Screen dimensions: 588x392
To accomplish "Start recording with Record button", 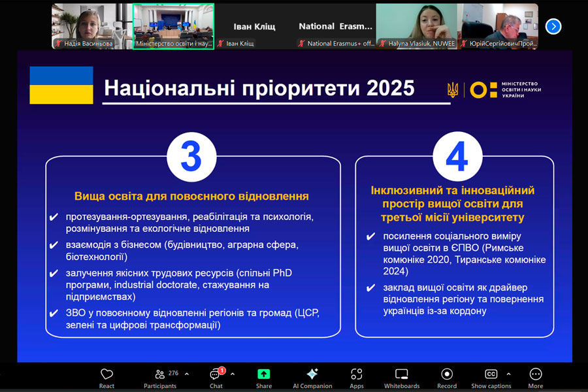I will [x=447, y=378].
